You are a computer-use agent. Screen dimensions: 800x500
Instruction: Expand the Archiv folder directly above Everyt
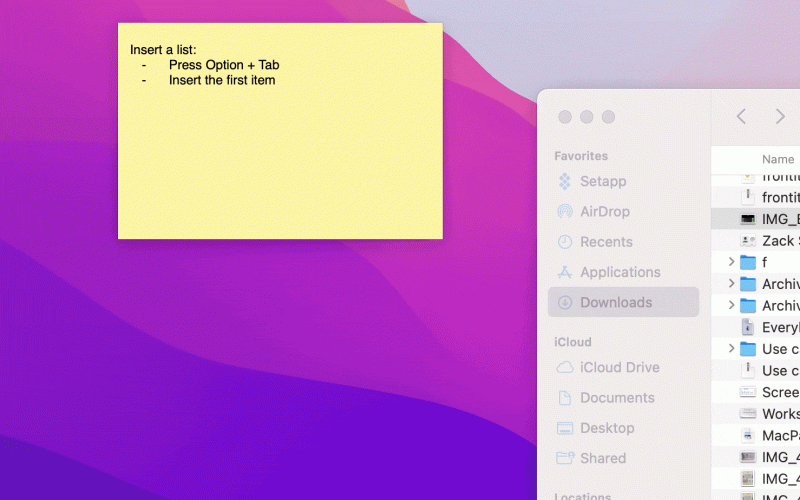731,305
